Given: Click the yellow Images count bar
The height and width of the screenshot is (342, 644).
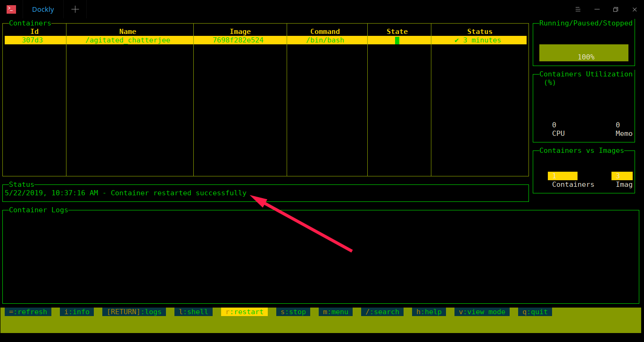Looking at the screenshot, I should 622,176.
